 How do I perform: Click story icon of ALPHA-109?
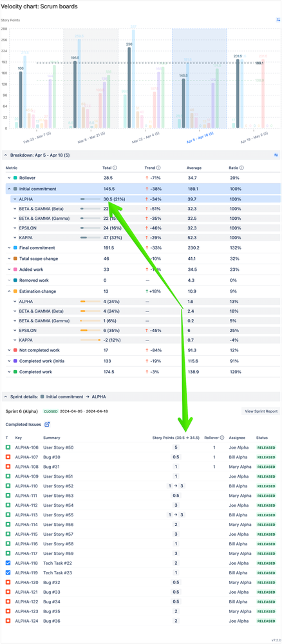pyautogui.click(x=8, y=476)
